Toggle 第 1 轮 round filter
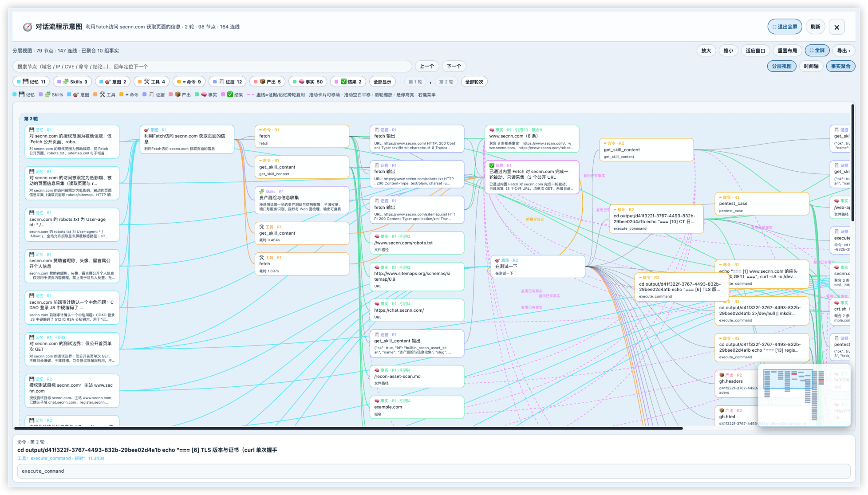 [x=415, y=82]
